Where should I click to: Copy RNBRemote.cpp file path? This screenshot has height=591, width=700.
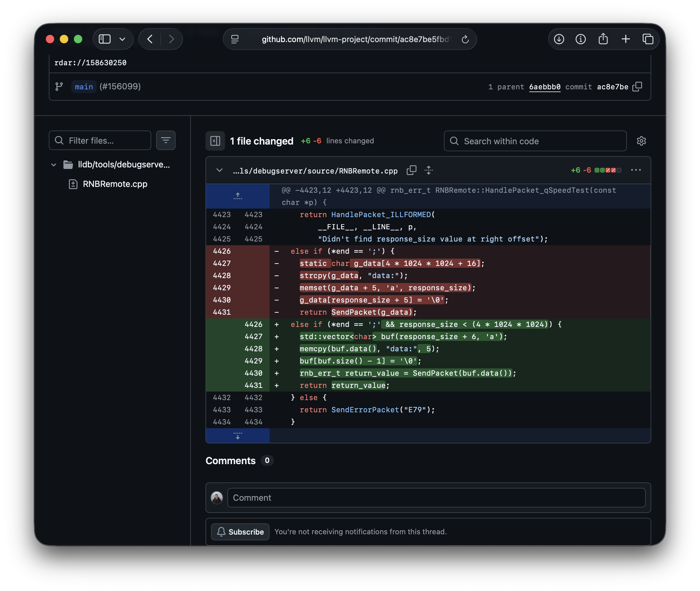pos(411,170)
